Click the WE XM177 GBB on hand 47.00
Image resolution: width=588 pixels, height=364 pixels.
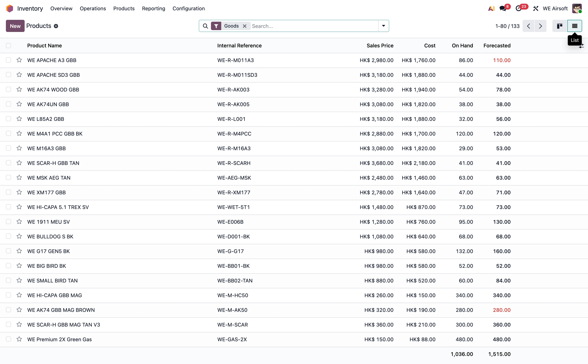click(x=466, y=192)
